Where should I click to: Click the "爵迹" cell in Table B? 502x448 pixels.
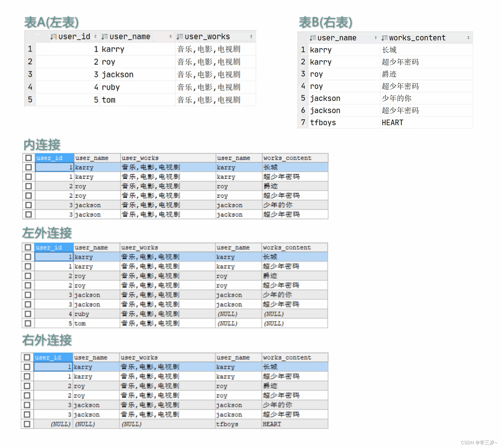coord(426,74)
